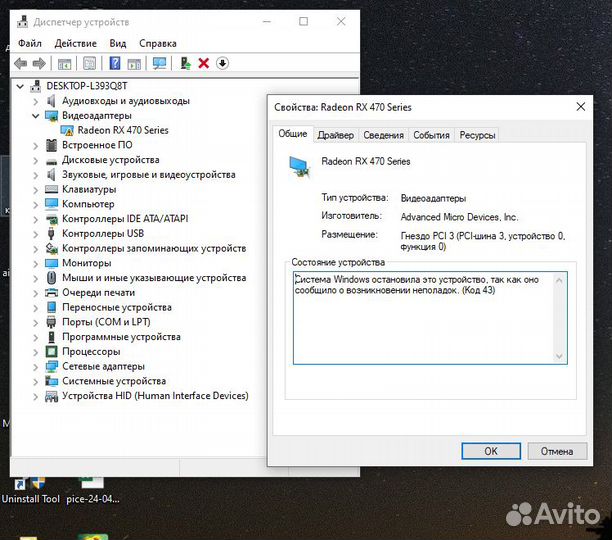
Task: Click the Клавиатуры category icon
Action: (52, 189)
